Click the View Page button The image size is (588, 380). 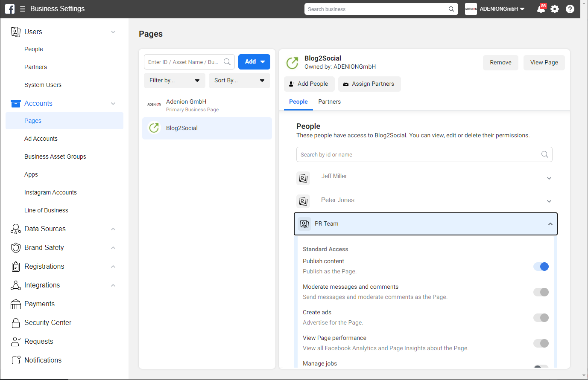[x=544, y=63]
